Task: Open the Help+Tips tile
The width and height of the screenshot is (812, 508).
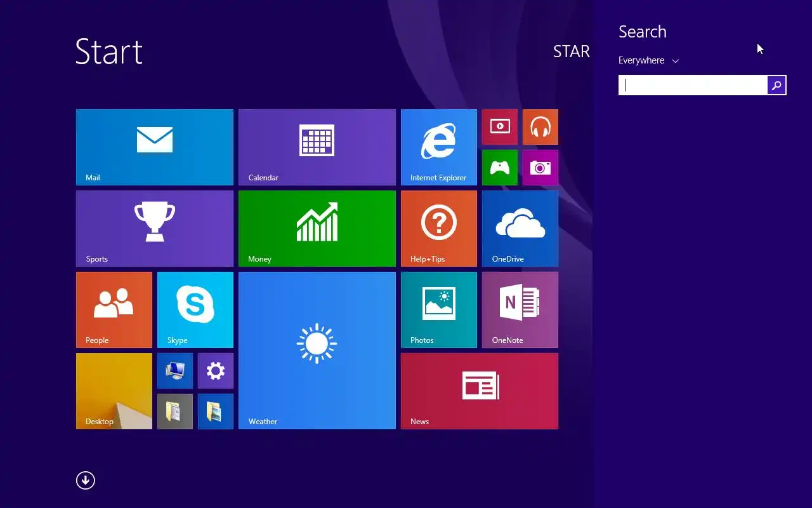Action: click(439, 229)
